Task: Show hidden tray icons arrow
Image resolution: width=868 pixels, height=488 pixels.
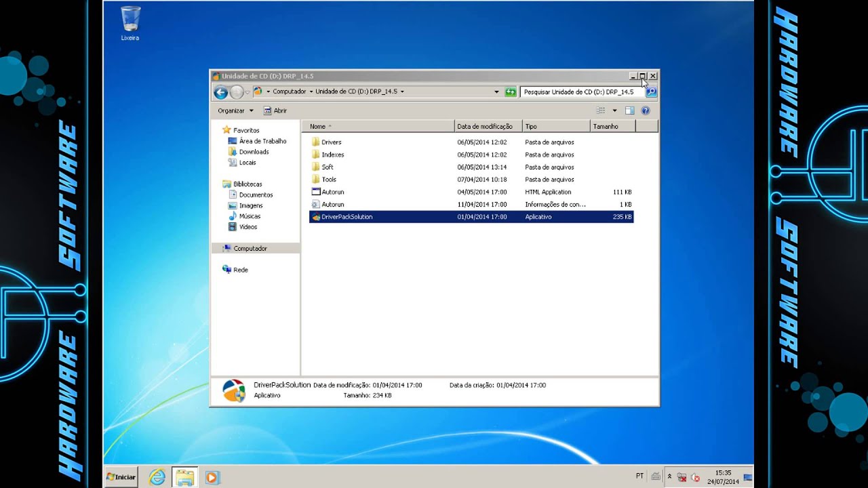Action: tap(669, 477)
